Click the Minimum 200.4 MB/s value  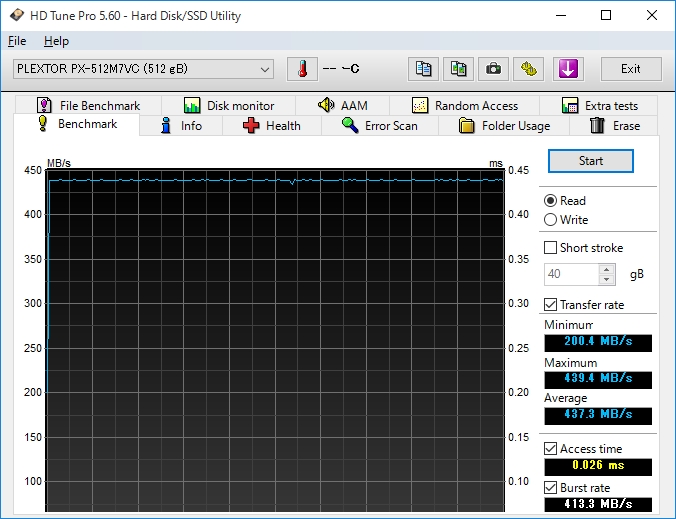click(598, 342)
